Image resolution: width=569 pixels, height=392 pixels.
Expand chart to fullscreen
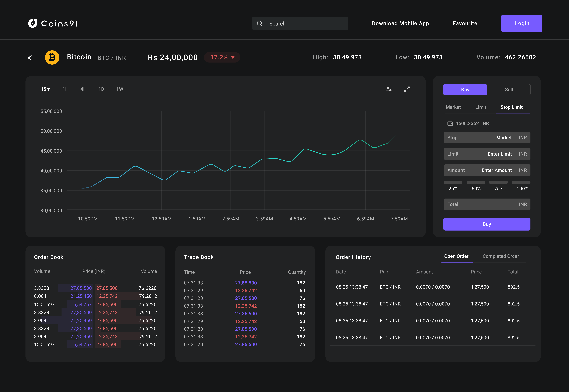tap(407, 89)
